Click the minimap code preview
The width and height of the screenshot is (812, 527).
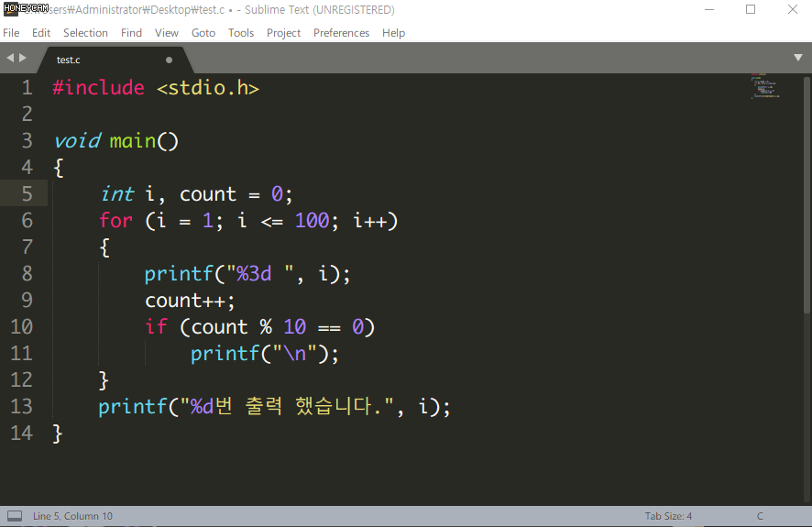[x=765, y=86]
